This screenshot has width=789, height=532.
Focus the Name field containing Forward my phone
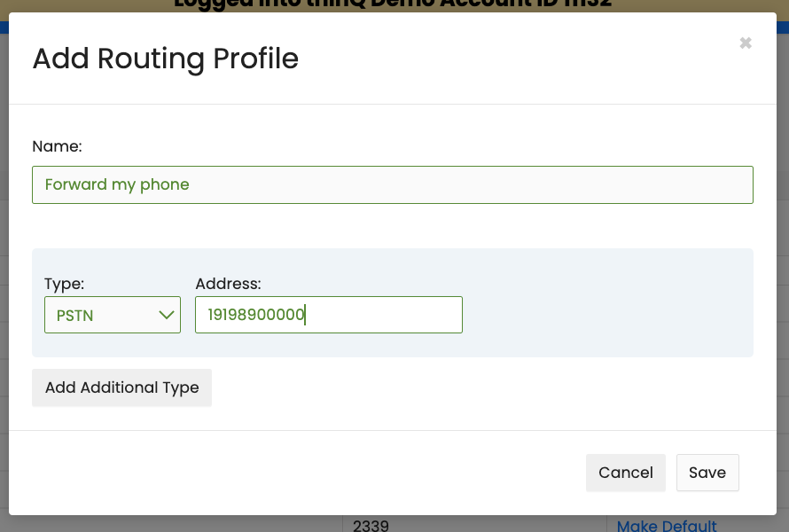[393, 184]
